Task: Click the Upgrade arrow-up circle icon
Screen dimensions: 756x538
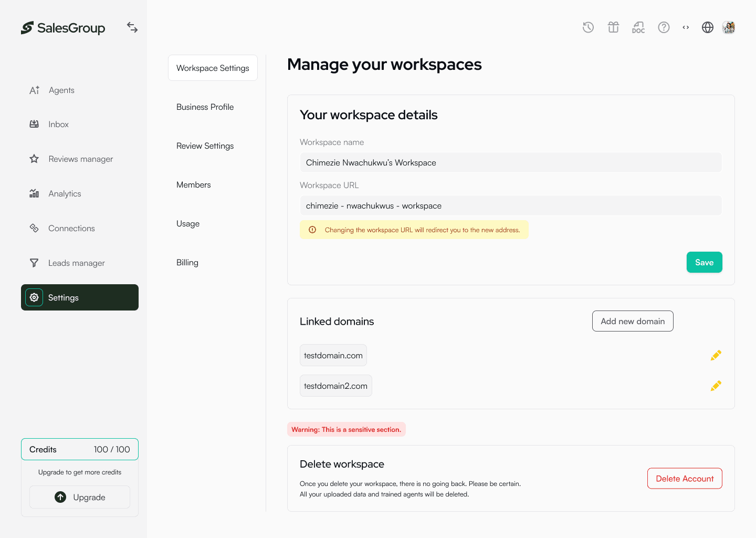Action: coord(60,497)
